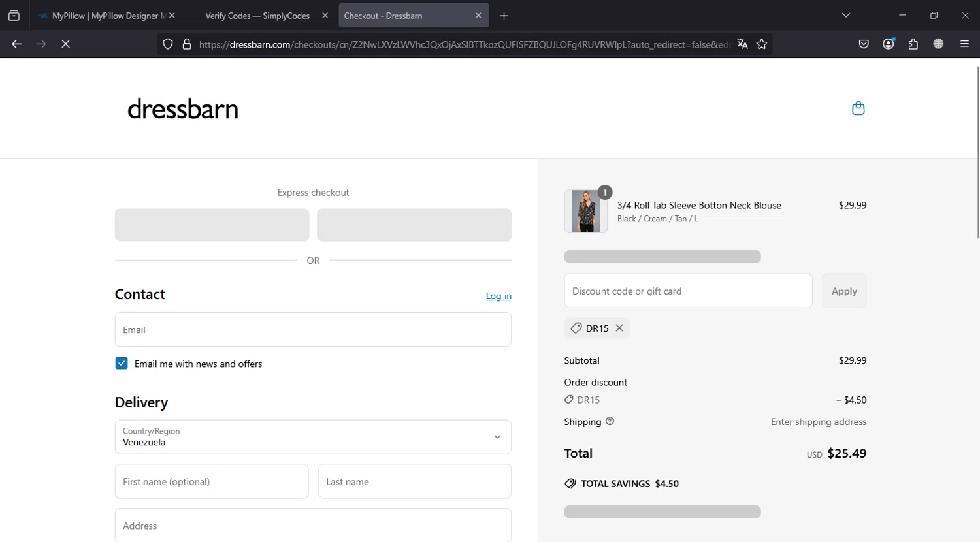Viewport: 980px width, 542px height.
Task: Click the – $4.50 discount amount
Action: pyautogui.click(x=851, y=400)
